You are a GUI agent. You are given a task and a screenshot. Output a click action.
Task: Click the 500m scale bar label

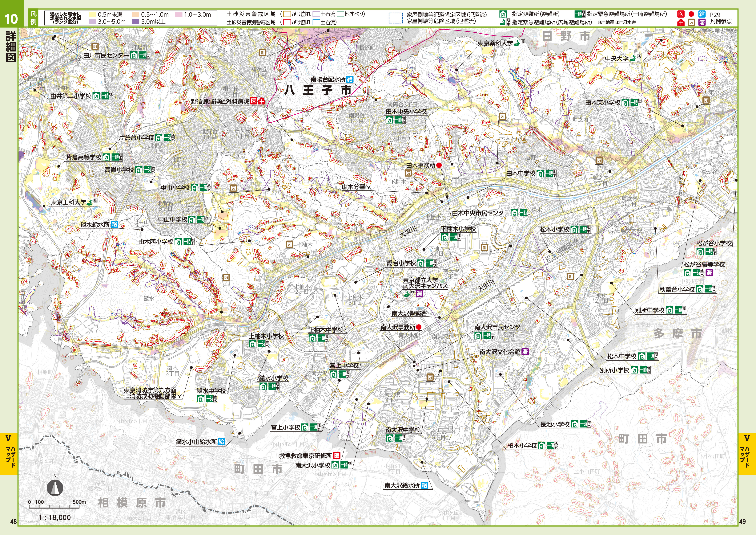click(x=79, y=502)
